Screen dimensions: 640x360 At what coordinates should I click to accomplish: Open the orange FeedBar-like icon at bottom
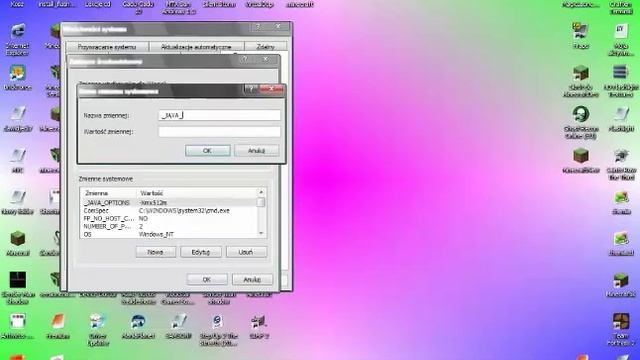click(58, 322)
